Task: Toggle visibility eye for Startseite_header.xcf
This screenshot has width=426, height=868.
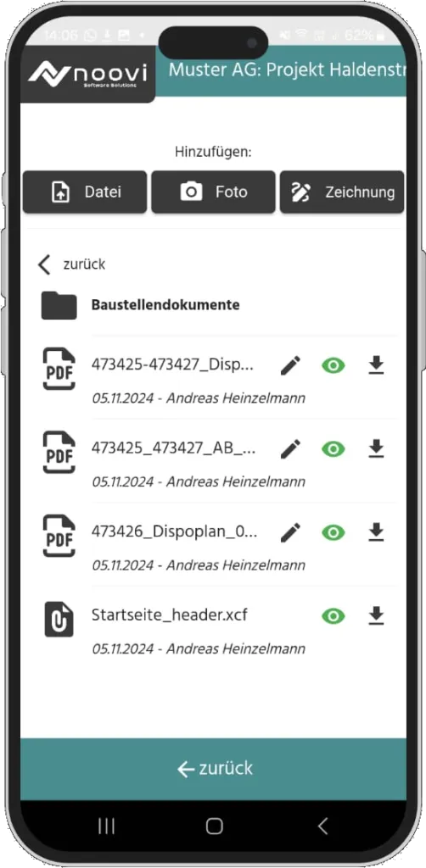Action: (x=333, y=615)
